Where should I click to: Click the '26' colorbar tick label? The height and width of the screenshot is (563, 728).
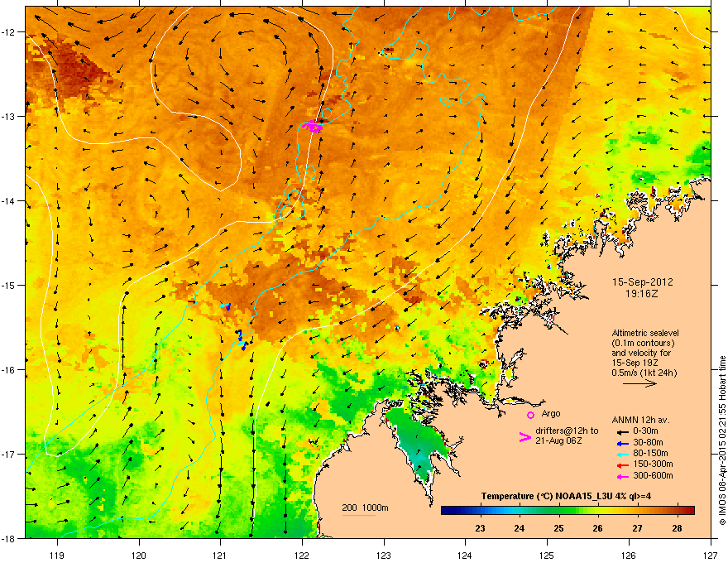tap(598, 528)
